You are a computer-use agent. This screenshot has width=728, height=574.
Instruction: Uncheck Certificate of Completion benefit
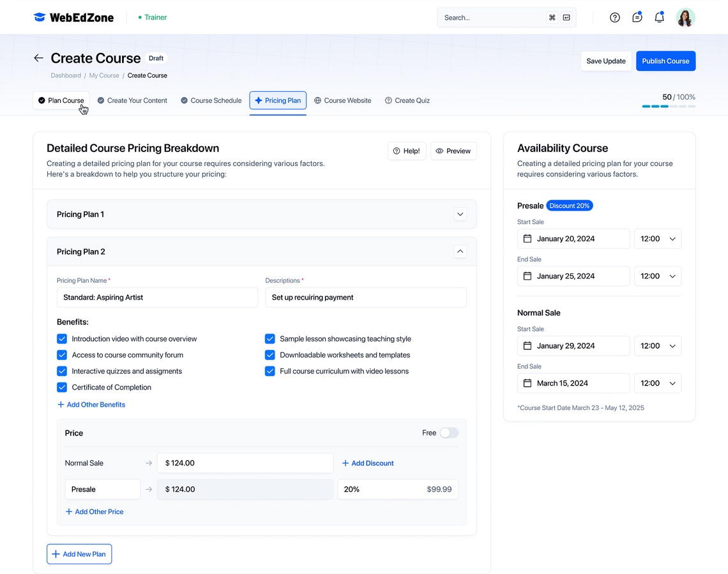(62, 387)
